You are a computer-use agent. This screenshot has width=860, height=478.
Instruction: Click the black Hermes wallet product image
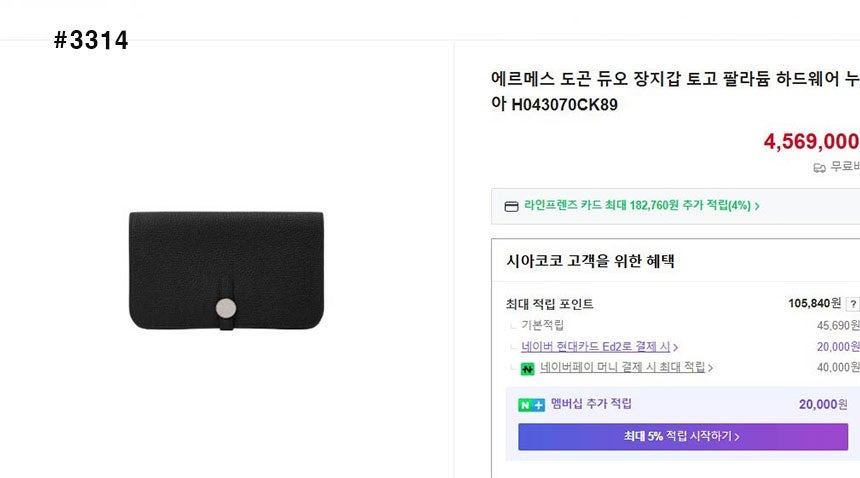coord(226,269)
